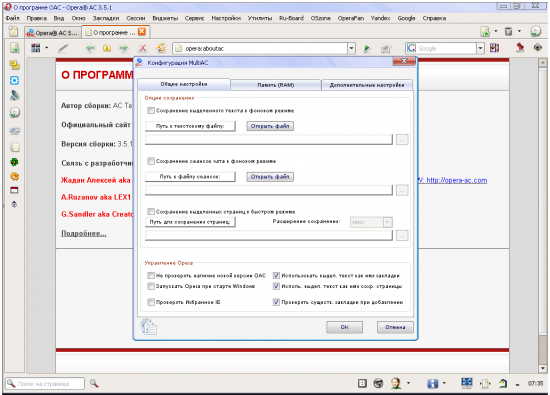Image resolution: width=550 pixels, height=395 pixels.
Task: Check 'Запускать Opera при старте Windows'
Action: click(151, 286)
